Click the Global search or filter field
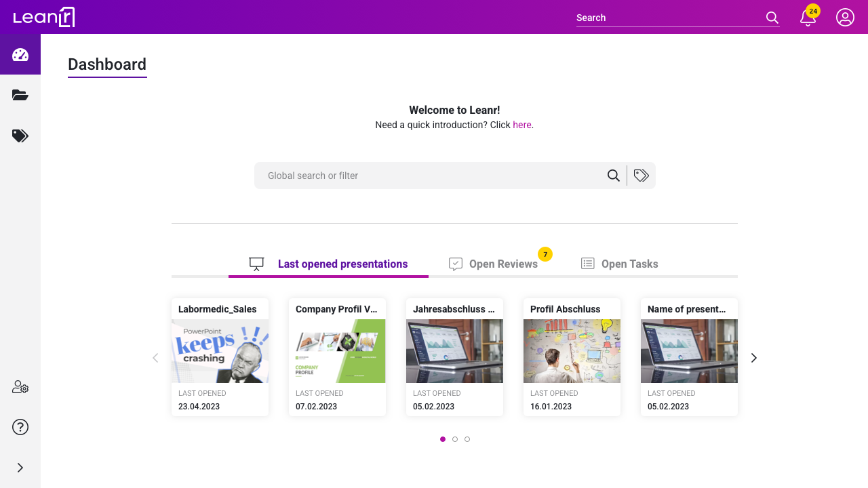Image resolution: width=868 pixels, height=488 pixels. coord(420,175)
